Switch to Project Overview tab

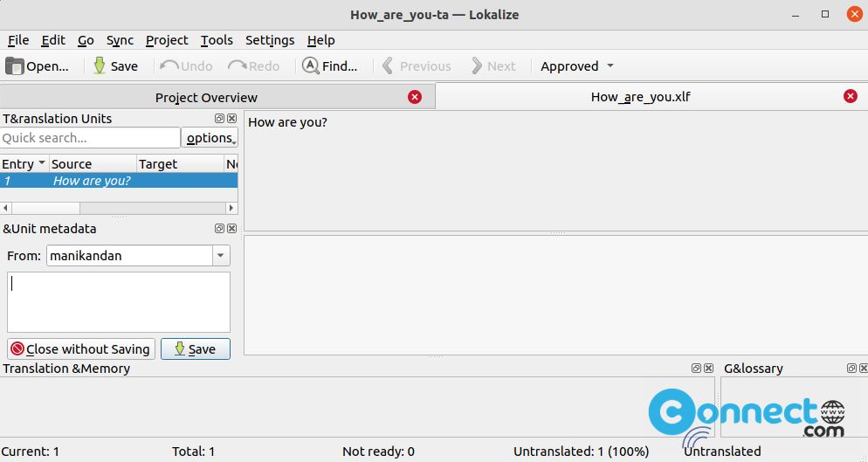[206, 98]
